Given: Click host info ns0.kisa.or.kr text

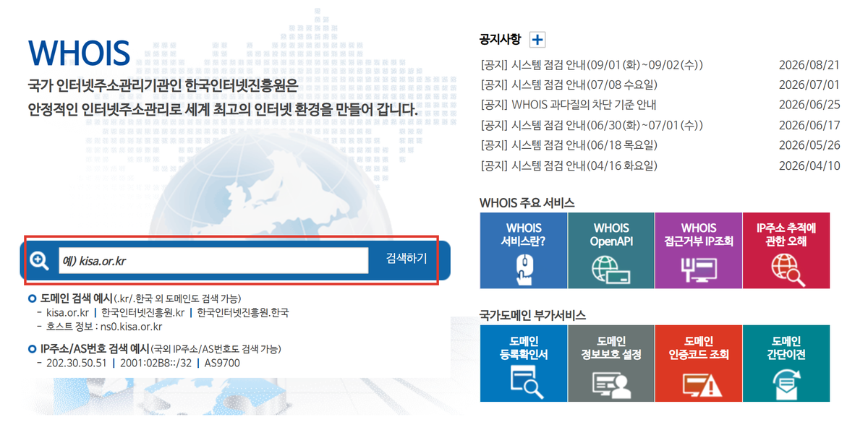Looking at the screenshot, I should (x=131, y=327).
